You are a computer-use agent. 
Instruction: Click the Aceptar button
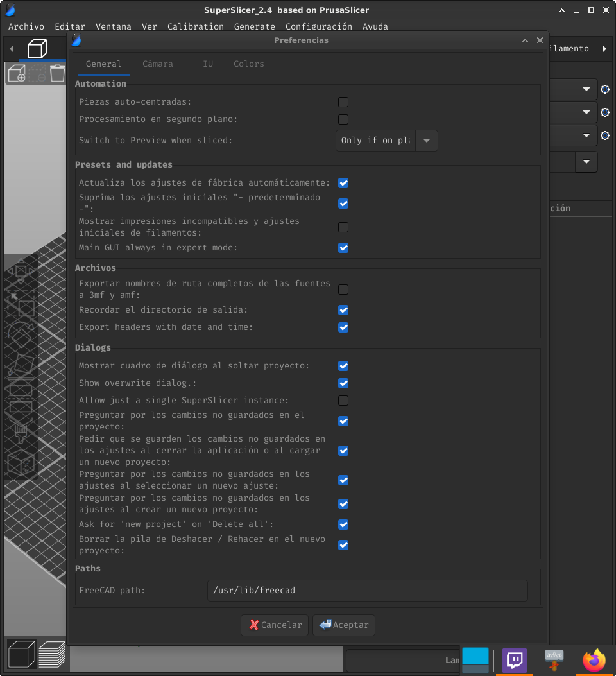tap(344, 625)
